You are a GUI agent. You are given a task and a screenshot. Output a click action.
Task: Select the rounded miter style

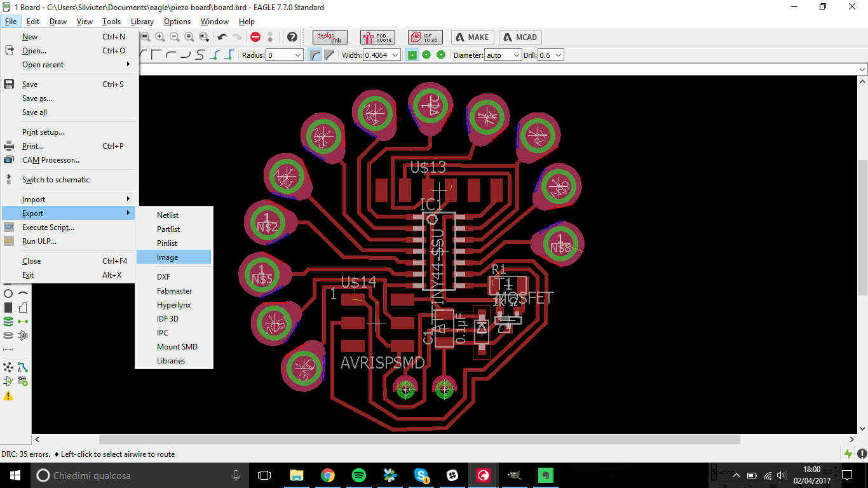315,55
